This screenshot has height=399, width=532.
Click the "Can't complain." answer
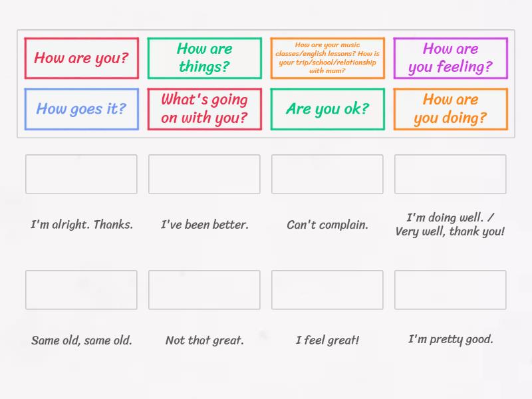(x=327, y=225)
